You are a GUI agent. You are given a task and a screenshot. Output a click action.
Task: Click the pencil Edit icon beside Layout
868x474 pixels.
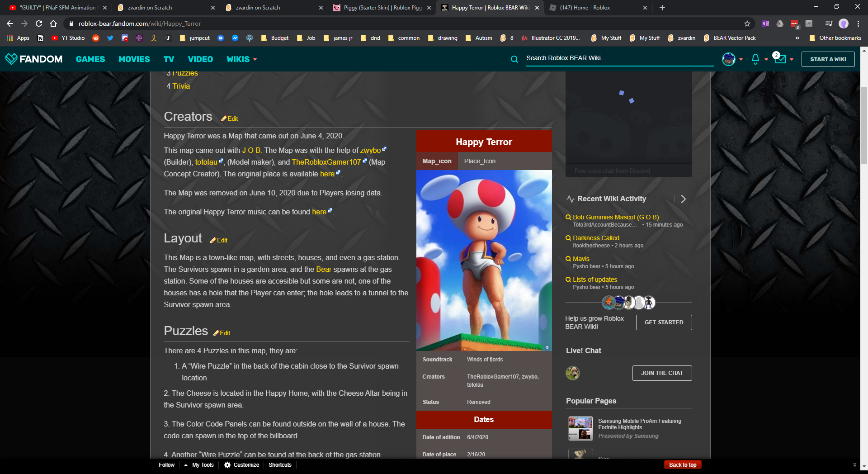(213, 240)
